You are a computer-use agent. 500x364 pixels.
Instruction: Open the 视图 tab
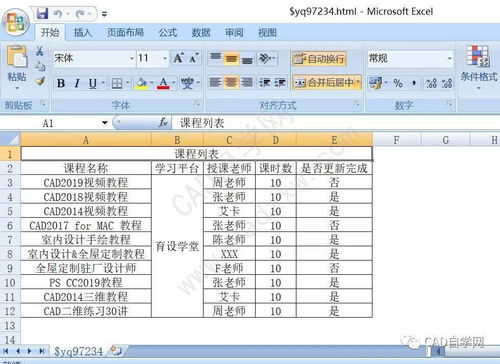coord(267,33)
